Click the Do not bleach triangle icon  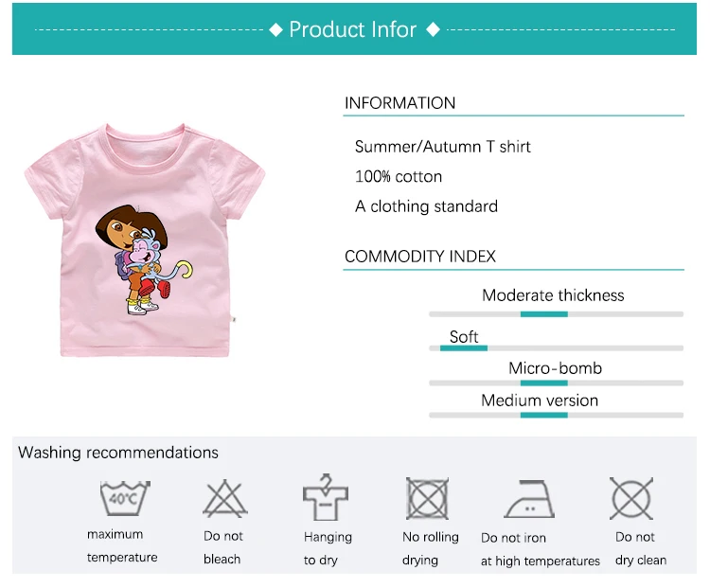[x=223, y=497]
